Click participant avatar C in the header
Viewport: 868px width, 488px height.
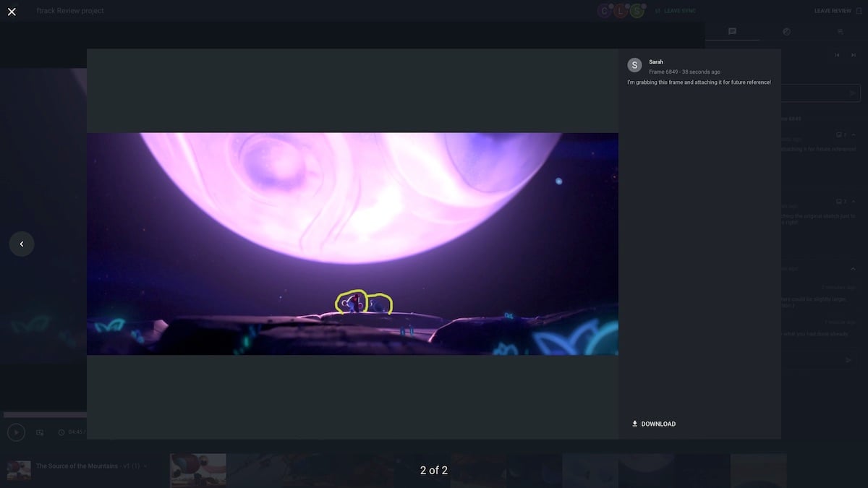pyautogui.click(x=605, y=11)
